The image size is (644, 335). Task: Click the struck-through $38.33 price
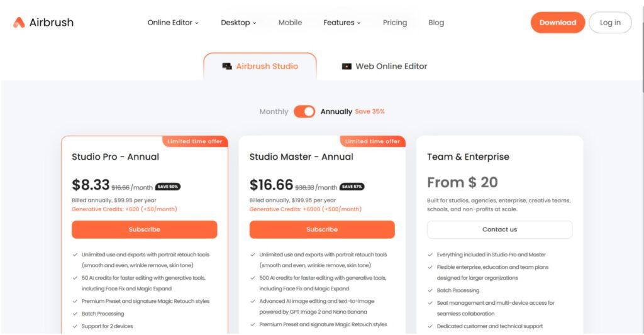pos(304,188)
